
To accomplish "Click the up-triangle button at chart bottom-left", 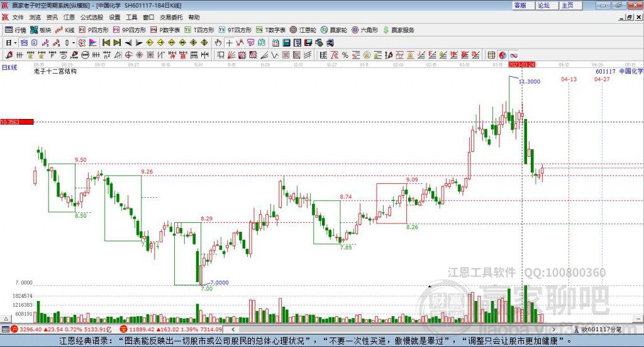I will (x=6, y=319).
